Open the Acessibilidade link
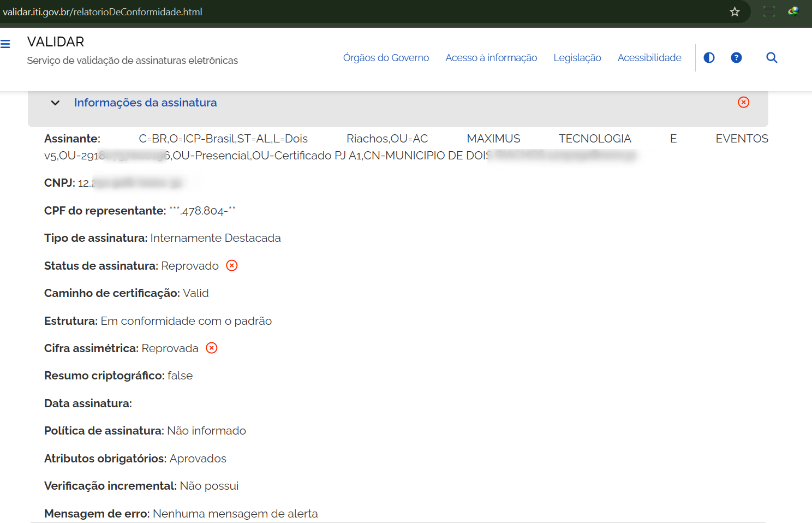This screenshot has width=812, height=523. (x=649, y=58)
